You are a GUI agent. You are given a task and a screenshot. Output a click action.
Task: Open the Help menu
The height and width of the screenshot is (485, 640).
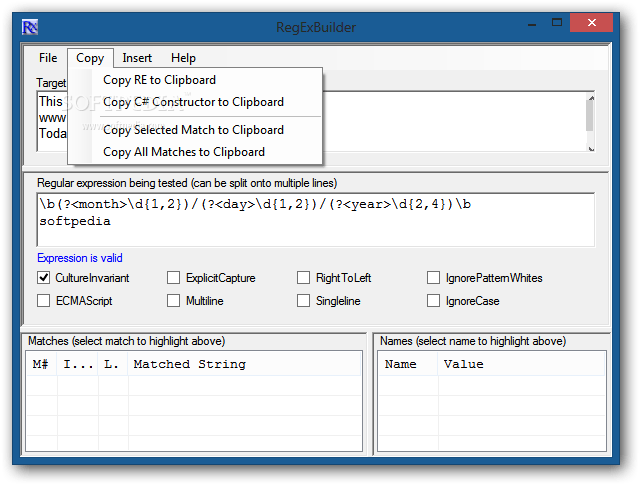[x=183, y=58]
